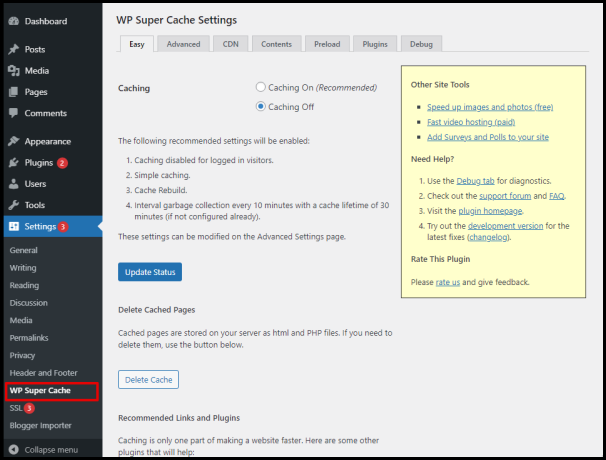Click the Settings notification badge showing 3
The image size is (606, 460).
point(63,227)
